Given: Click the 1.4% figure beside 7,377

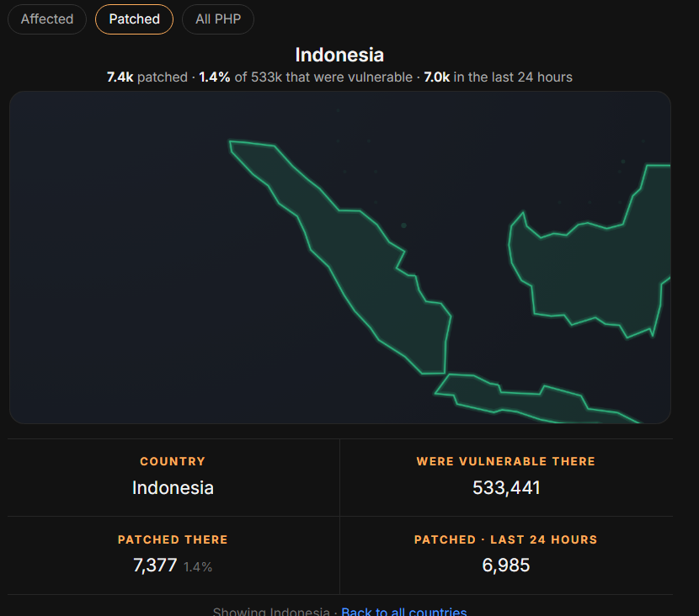Looking at the screenshot, I should tap(197, 567).
